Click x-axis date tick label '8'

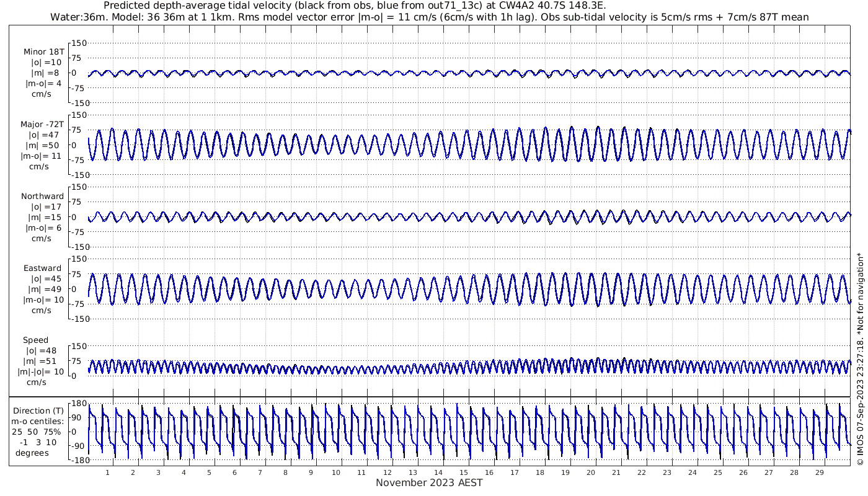tap(285, 472)
